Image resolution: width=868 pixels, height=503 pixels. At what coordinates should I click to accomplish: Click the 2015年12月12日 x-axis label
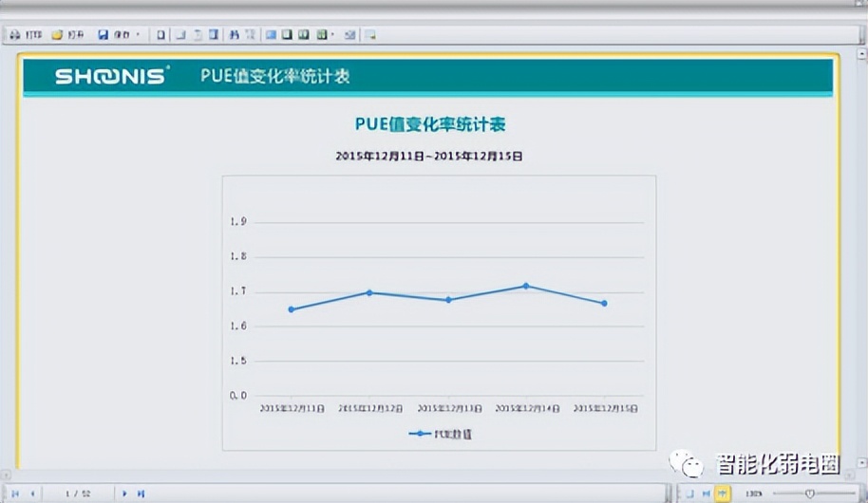[370, 408]
